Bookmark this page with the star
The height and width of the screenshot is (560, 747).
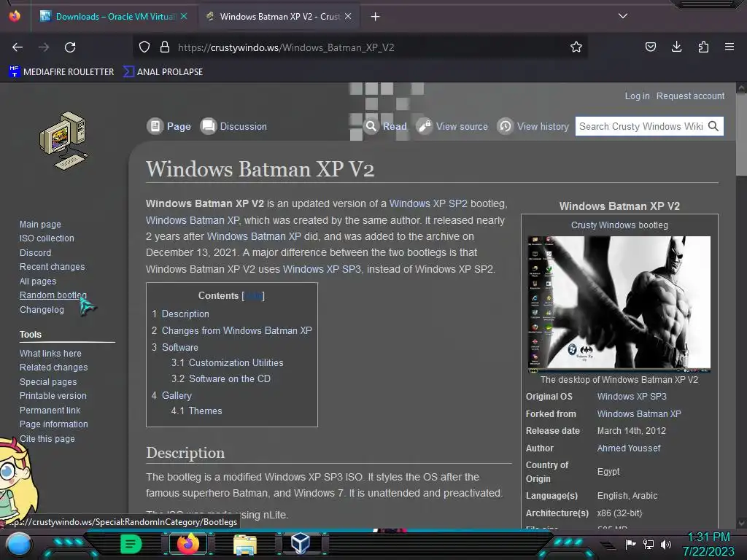point(576,47)
